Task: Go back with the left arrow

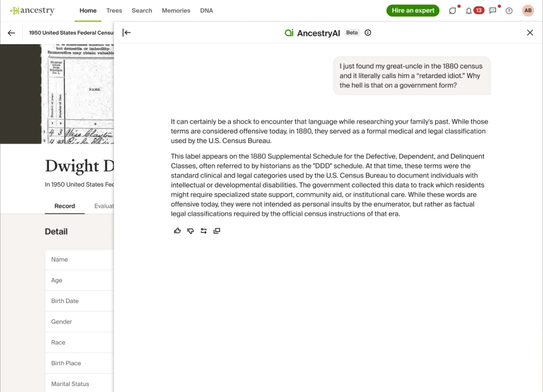Action: pos(12,33)
